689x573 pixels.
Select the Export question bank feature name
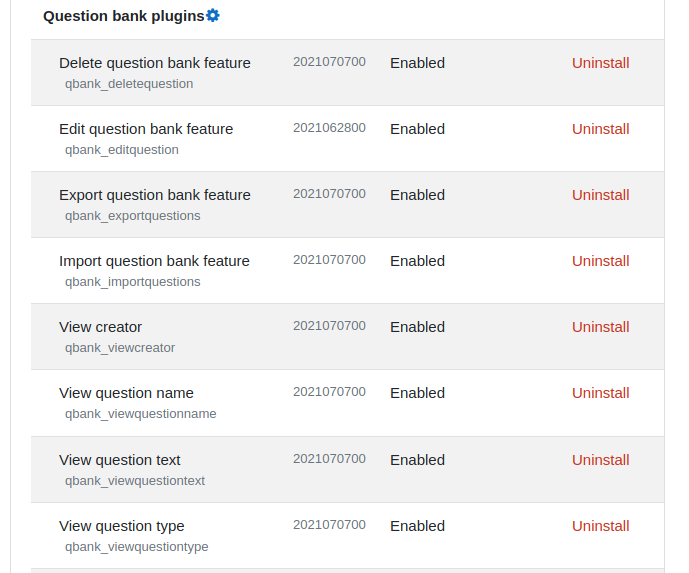click(155, 195)
